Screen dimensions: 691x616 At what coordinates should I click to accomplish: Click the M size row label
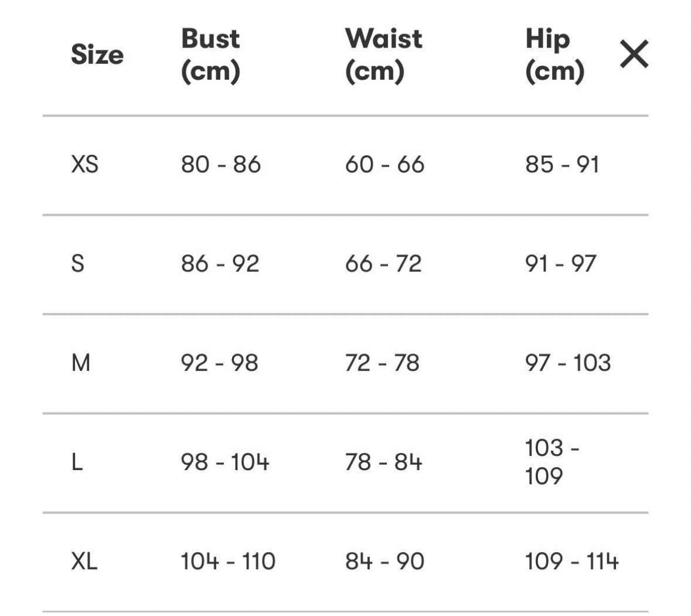pyautogui.click(x=81, y=363)
